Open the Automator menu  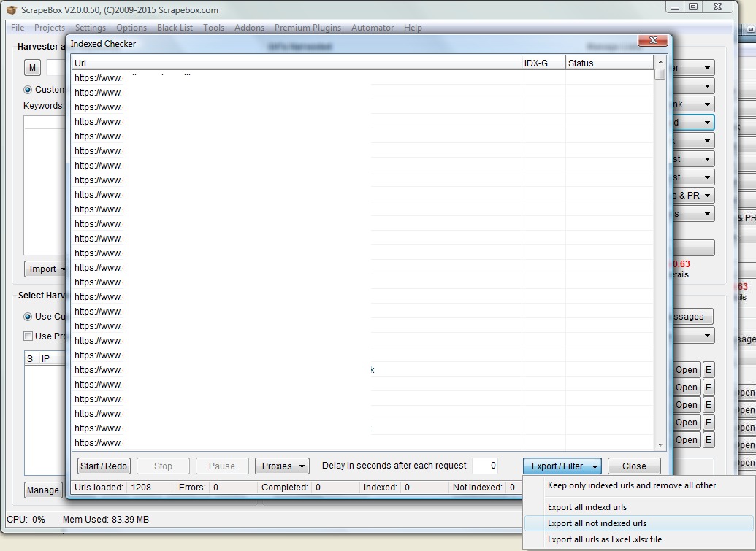(373, 28)
